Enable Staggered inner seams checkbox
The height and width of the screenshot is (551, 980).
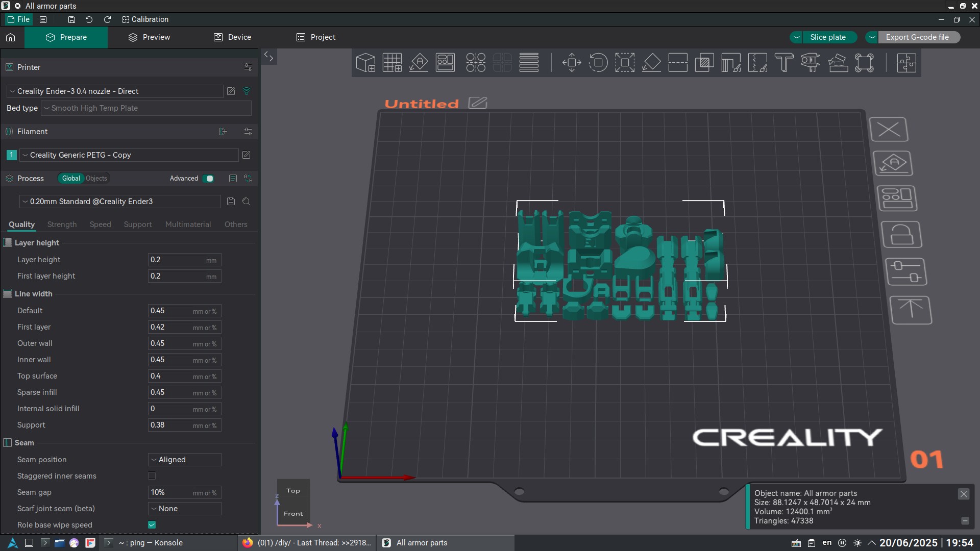click(x=152, y=476)
